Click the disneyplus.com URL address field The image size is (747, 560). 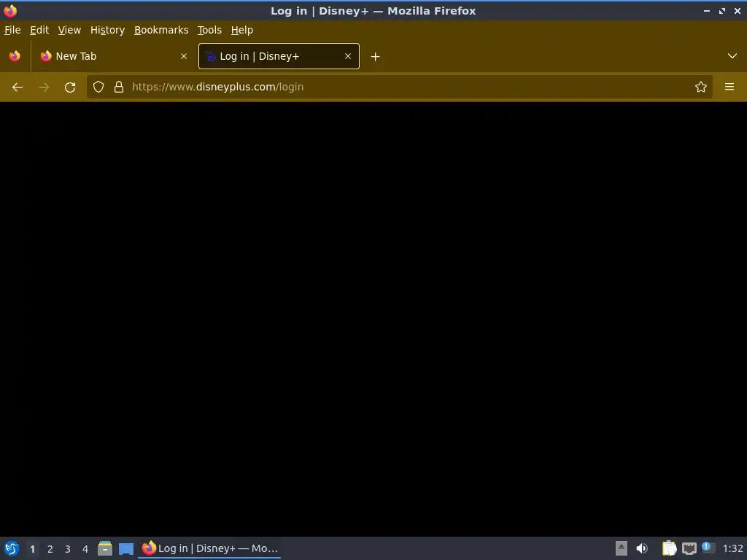(400, 87)
